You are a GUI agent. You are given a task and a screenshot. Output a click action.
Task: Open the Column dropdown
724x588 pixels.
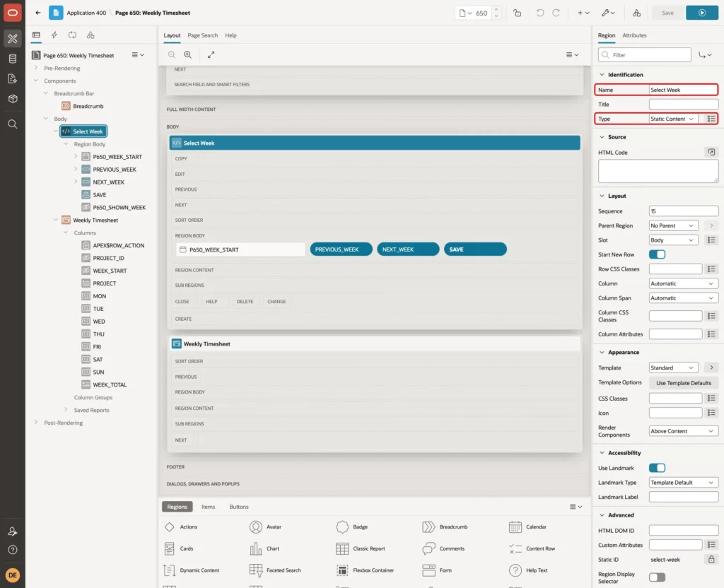point(684,283)
